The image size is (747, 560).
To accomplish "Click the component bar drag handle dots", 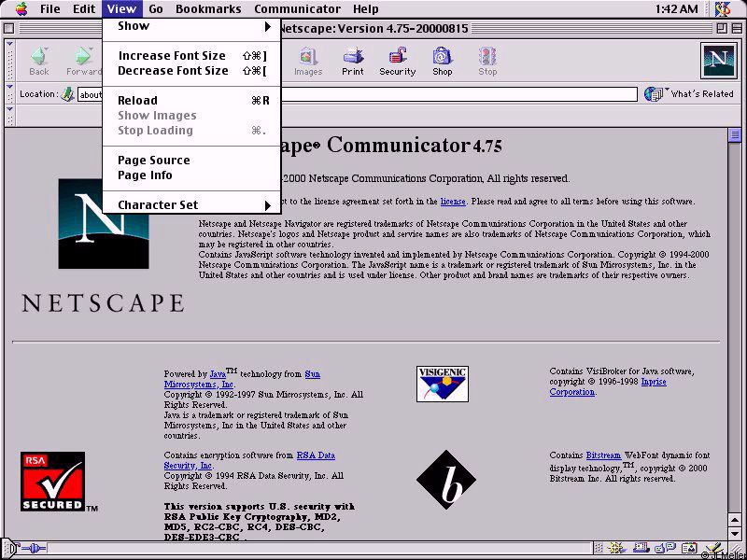I will click(x=599, y=548).
